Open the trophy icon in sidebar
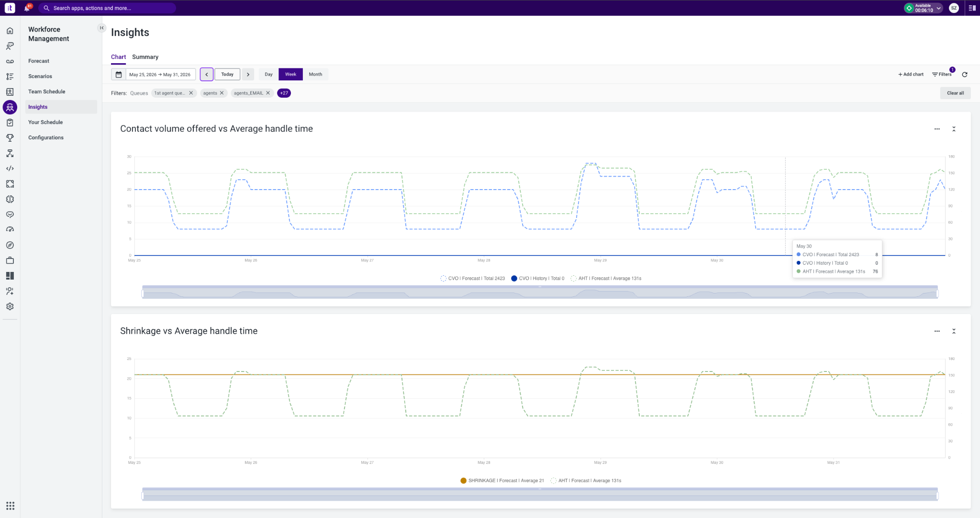The width and height of the screenshot is (980, 518). pos(10,138)
